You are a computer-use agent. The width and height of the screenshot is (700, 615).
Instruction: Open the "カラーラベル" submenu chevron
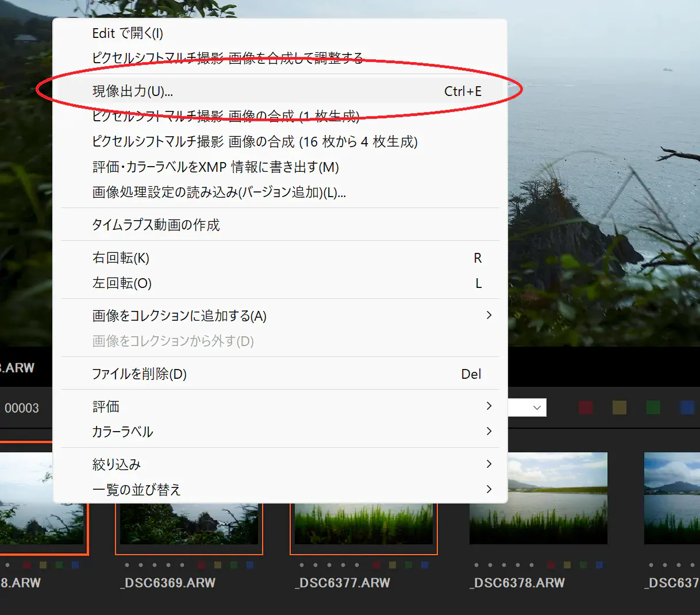click(489, 431)
